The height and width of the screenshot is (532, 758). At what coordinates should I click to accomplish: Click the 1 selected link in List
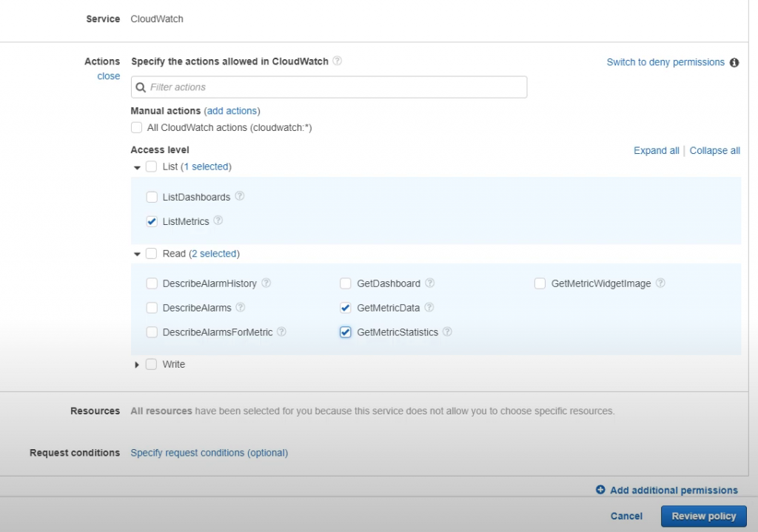tap(208, 166)
